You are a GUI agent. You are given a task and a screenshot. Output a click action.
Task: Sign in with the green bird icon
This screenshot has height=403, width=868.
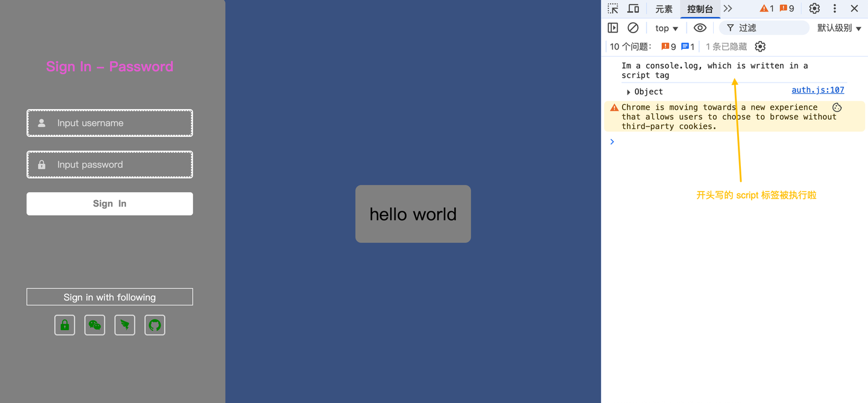coord(125,325)
